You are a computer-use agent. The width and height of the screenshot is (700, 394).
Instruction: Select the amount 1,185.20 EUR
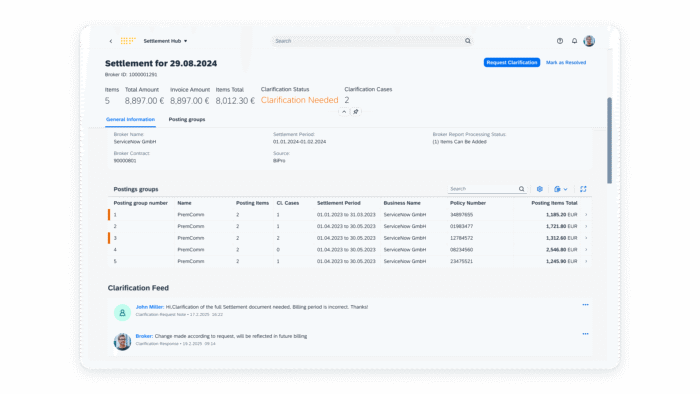point(562,215)
